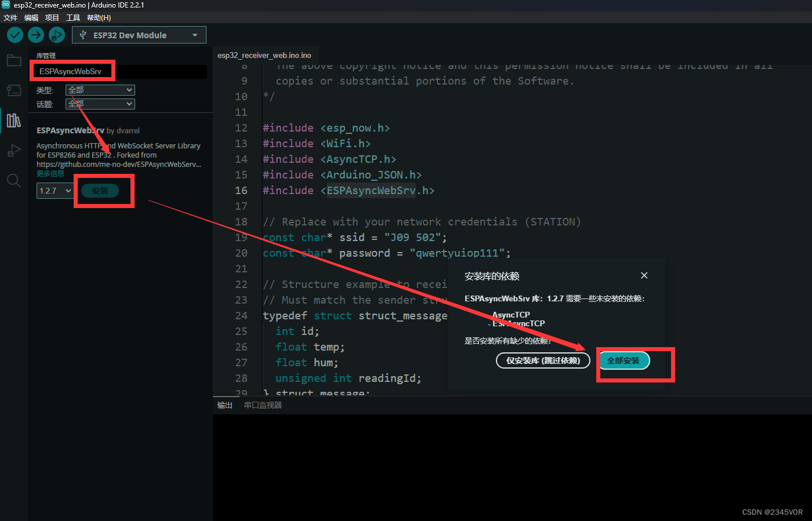Click the #include <esp_now.h> line

pos(326,127)
